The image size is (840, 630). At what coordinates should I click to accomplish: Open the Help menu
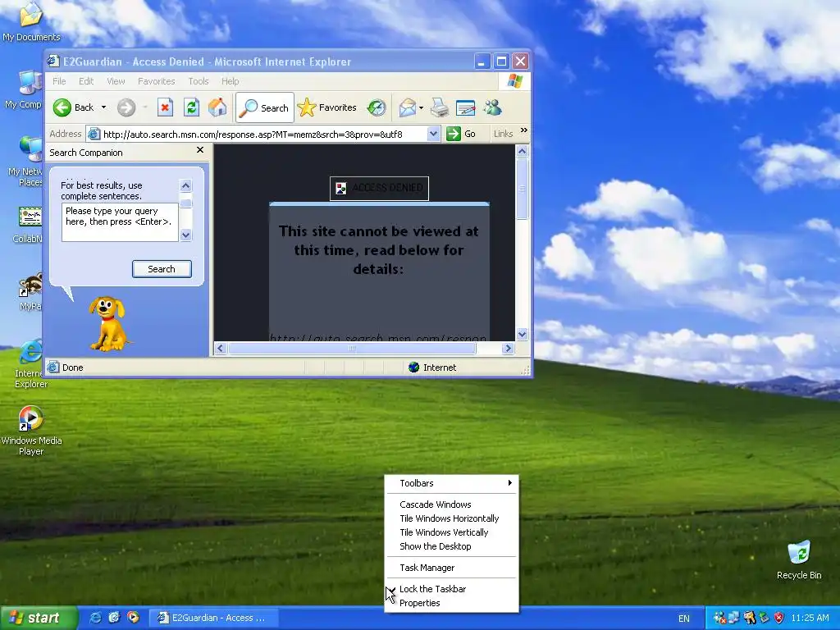tap(230, 81)
